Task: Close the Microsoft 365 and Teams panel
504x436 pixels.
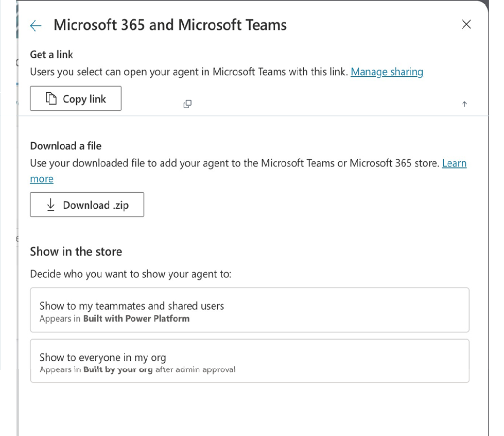Action: click(x=466, y=24)
